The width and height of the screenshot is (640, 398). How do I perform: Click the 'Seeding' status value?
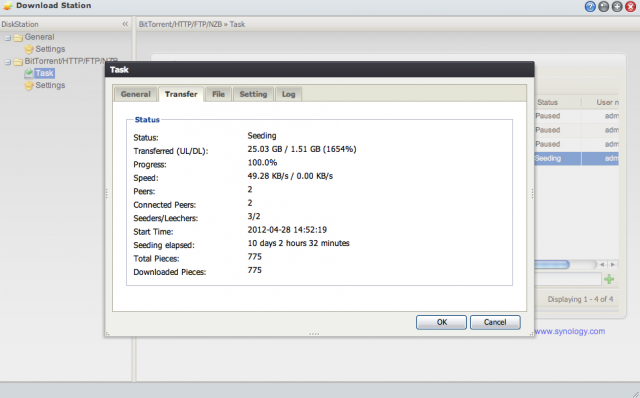click(x=262, y=136)
